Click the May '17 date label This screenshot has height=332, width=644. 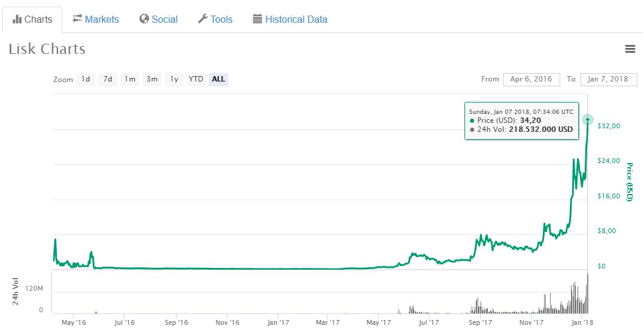click(x=379, y=322)
